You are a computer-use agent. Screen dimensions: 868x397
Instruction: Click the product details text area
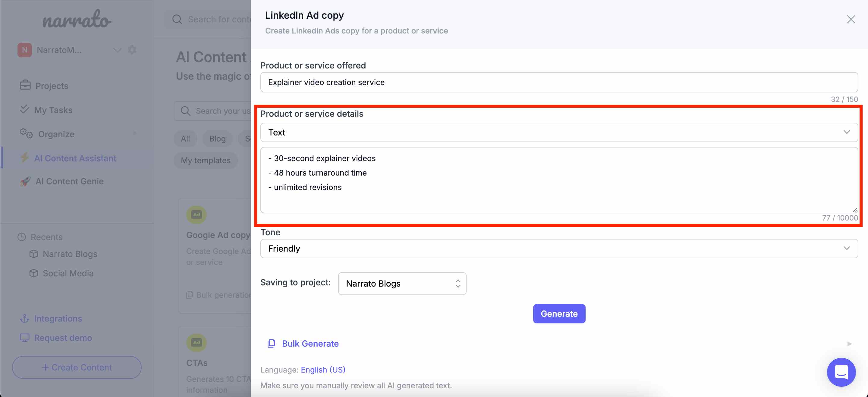(559, 180)
